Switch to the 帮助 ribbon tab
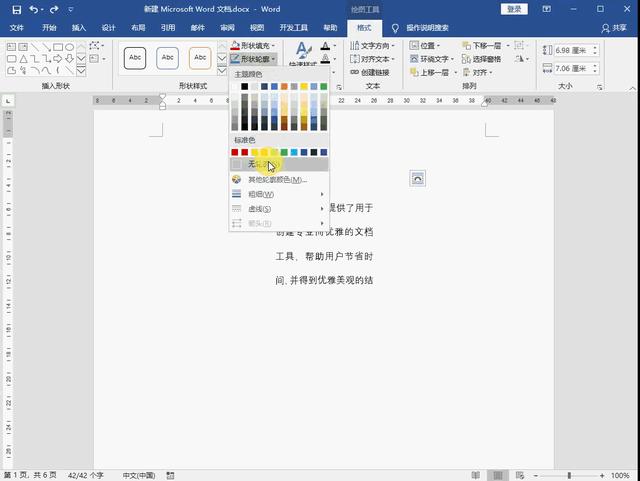Image resolution: width=640 pixels, height=481 pixels. coord(330,28)
